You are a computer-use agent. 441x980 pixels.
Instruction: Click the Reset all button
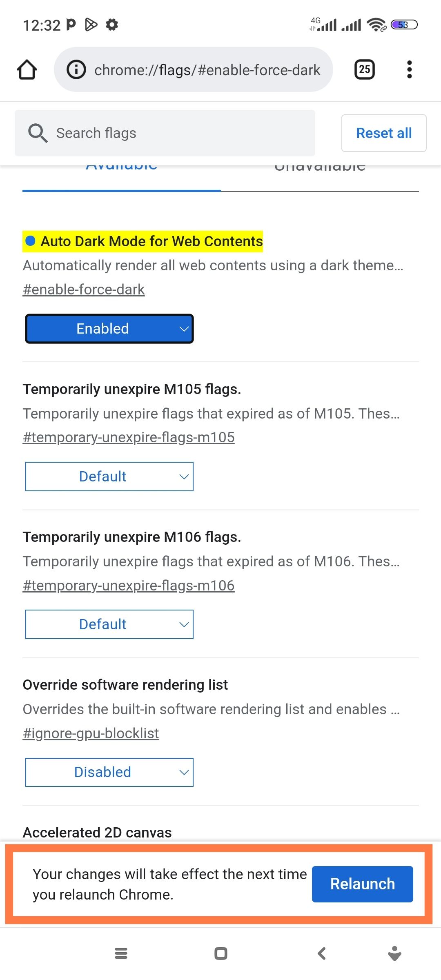(384, 133)
